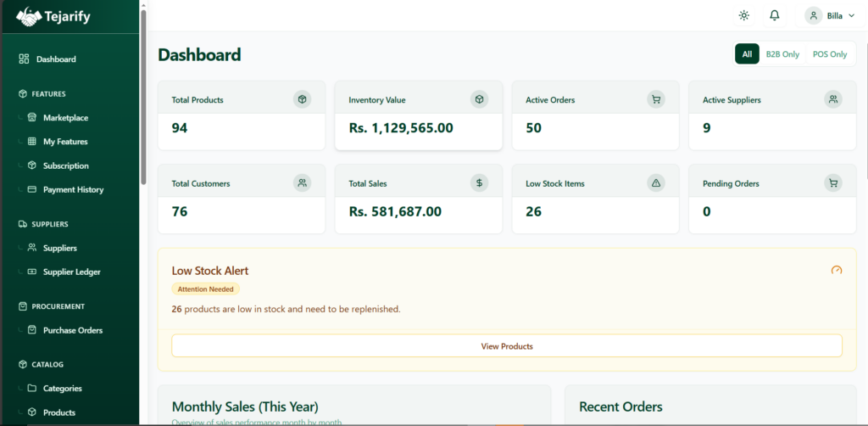868x426 pixels.
Task: Open Marketplace in the sidebar
Action: (x=65, y=118)
